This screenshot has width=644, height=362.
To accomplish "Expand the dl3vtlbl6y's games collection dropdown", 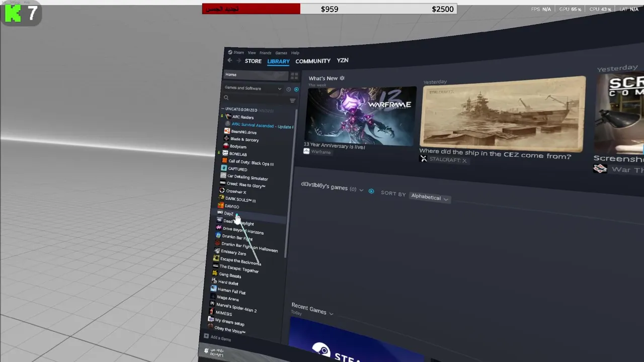I will tap(361, 190).
